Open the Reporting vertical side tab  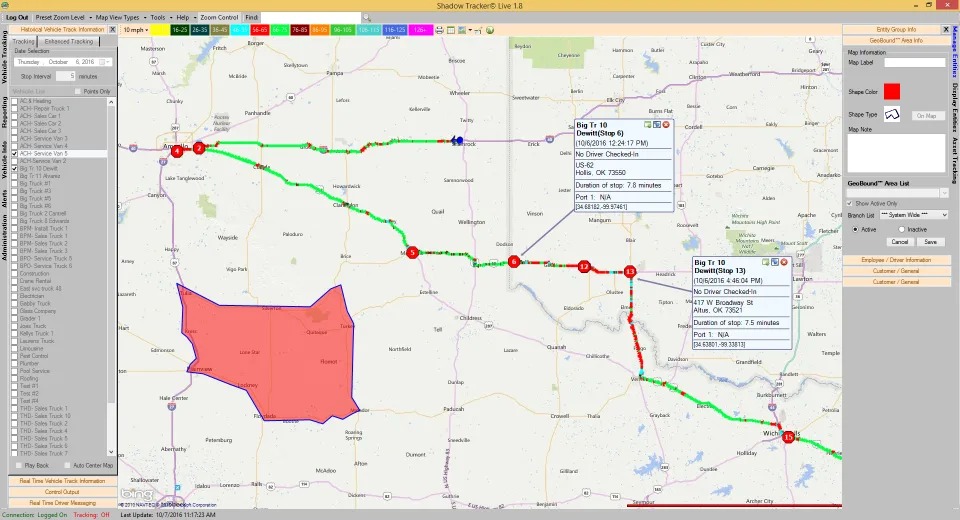4,111
